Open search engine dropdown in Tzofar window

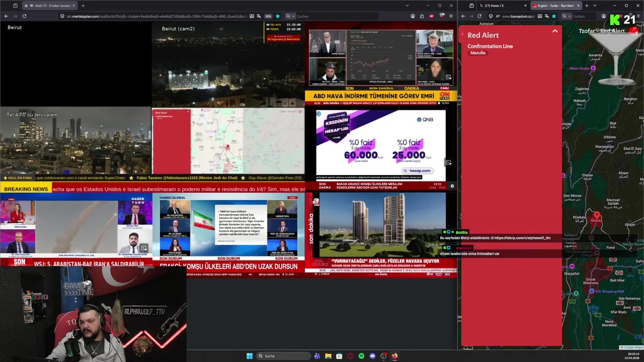click(x=566, y=16)
